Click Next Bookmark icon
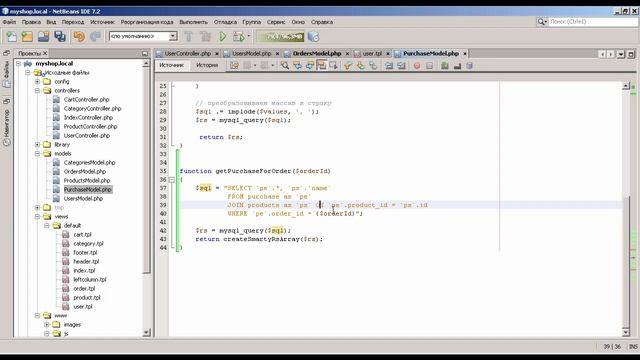This screenshot has width=640, height=360. click(x=360, y=65)
